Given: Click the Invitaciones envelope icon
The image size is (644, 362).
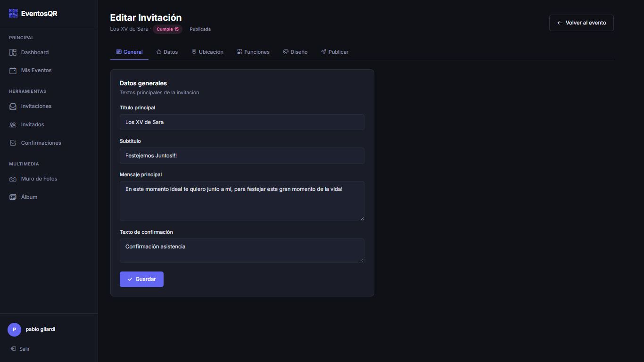Looking at the screenshot, I should pyautogui.click(x=13, y=107).
